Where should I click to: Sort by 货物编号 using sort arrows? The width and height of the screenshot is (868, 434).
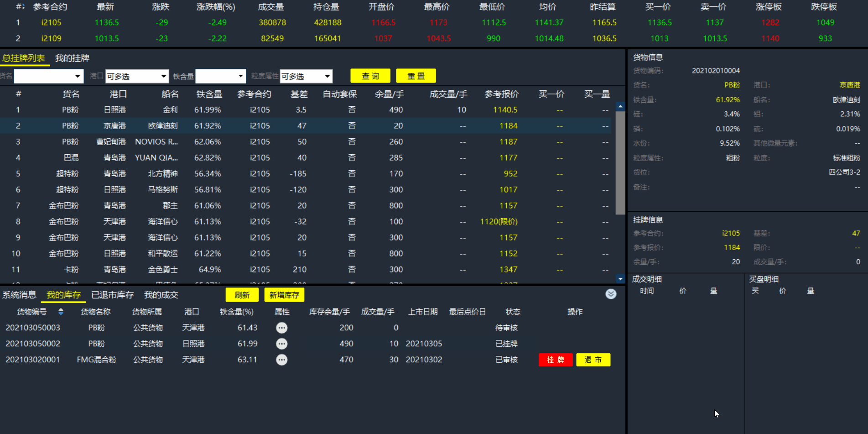tap(61, 312)
